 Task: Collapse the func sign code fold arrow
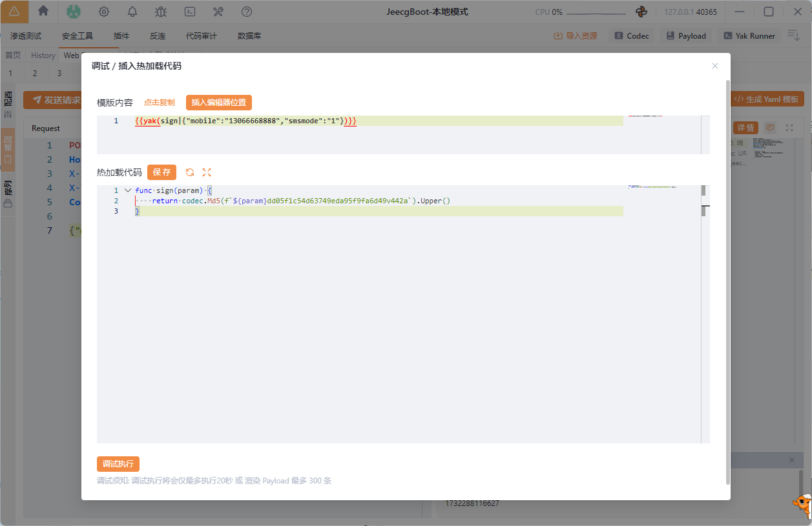click(x=127, y=190)
